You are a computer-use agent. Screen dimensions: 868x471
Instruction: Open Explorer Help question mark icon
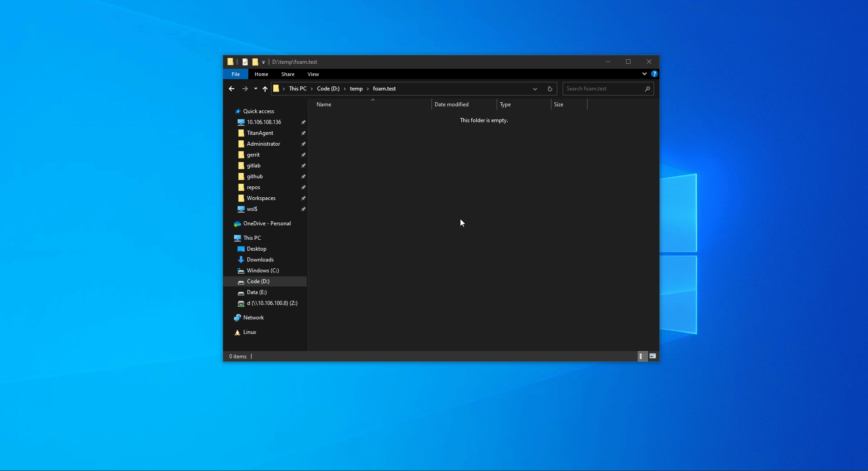pos(654,74)
